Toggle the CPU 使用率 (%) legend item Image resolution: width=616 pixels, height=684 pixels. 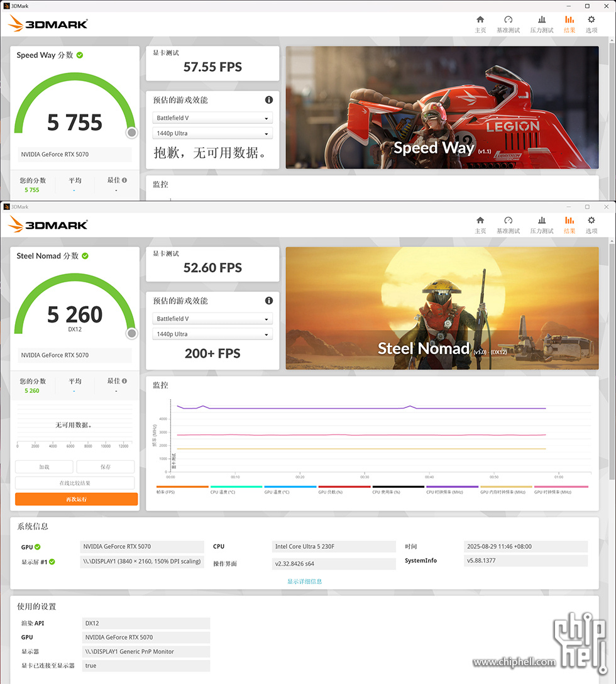point(399,490)
